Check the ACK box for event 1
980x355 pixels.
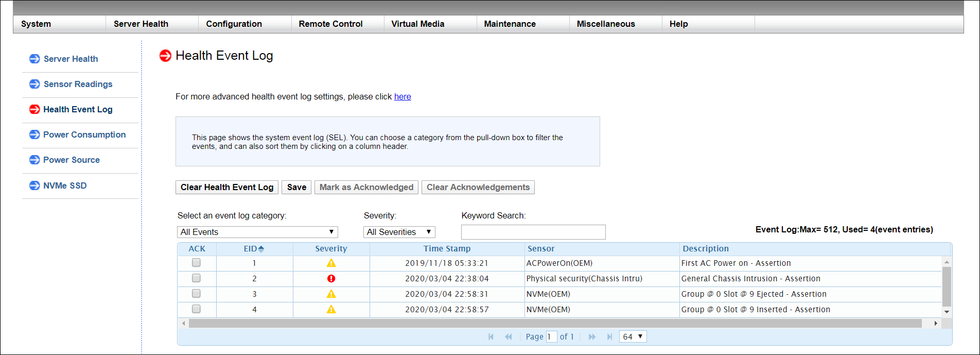(x=196, y=263)
